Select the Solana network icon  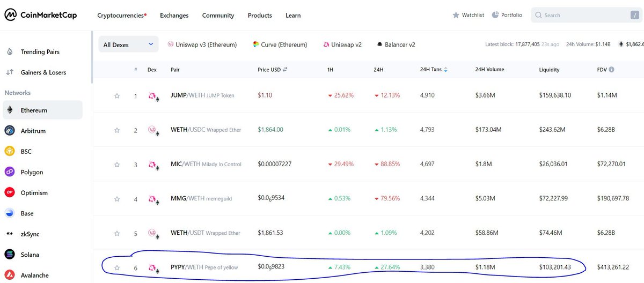tap(10, 255)
